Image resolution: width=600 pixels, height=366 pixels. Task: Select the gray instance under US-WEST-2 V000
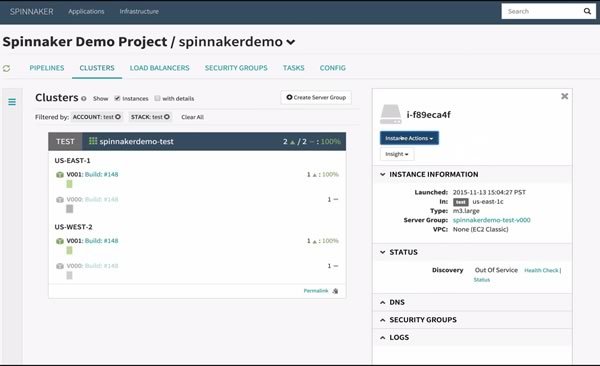point(69,275)
